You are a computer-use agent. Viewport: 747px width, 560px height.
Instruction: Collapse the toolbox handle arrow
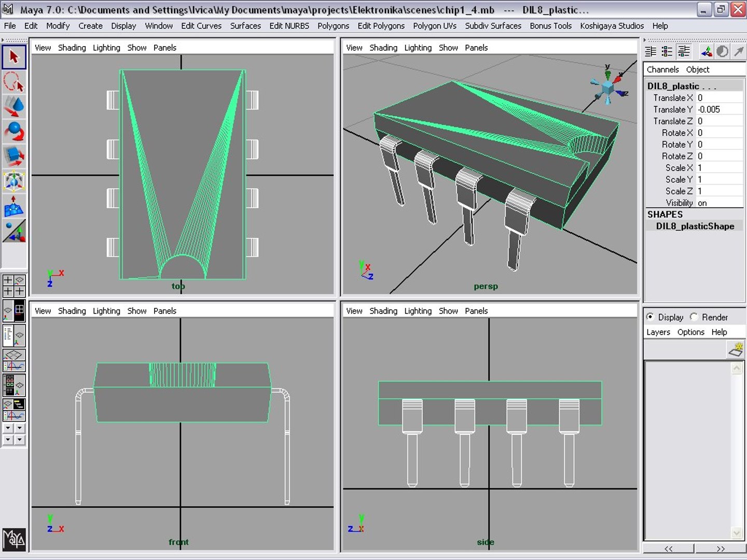coord(3,39)
